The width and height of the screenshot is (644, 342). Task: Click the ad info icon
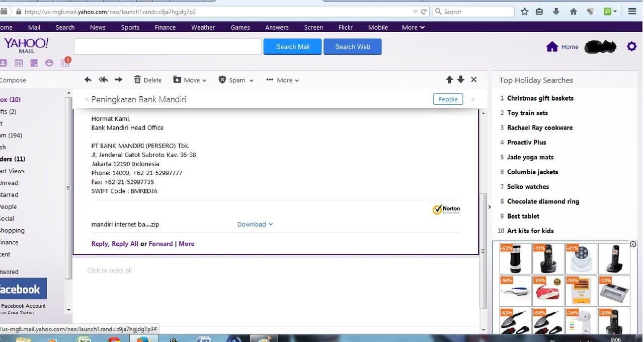(x=633, y=245)
